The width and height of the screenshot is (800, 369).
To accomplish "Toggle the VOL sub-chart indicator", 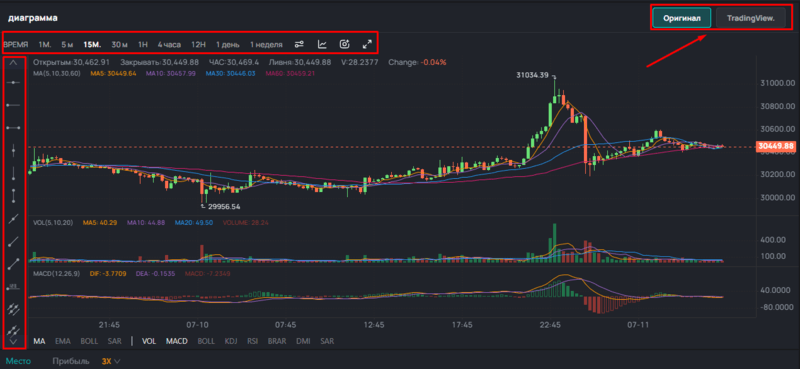I will 149,341.
